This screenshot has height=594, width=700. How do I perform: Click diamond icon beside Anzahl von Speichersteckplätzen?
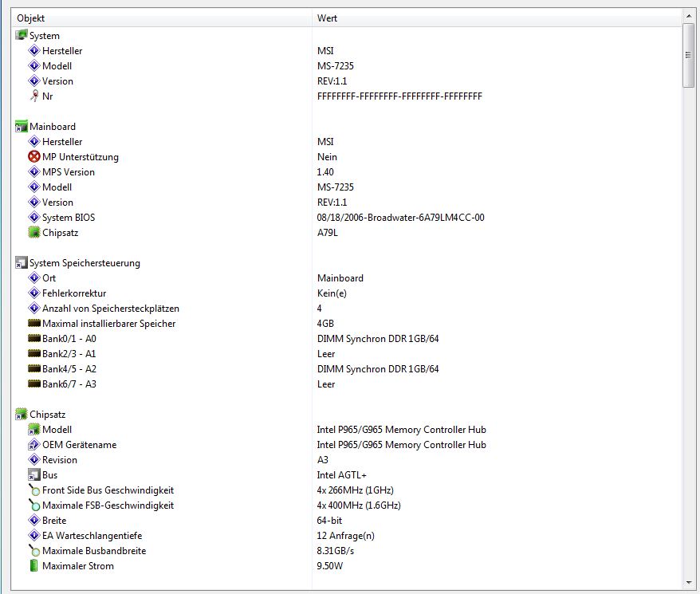tap(34, 309)
